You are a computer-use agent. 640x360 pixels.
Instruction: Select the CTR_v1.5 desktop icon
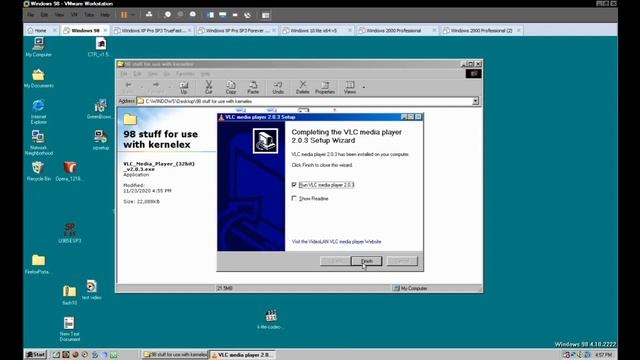click(x=100, y=46)
